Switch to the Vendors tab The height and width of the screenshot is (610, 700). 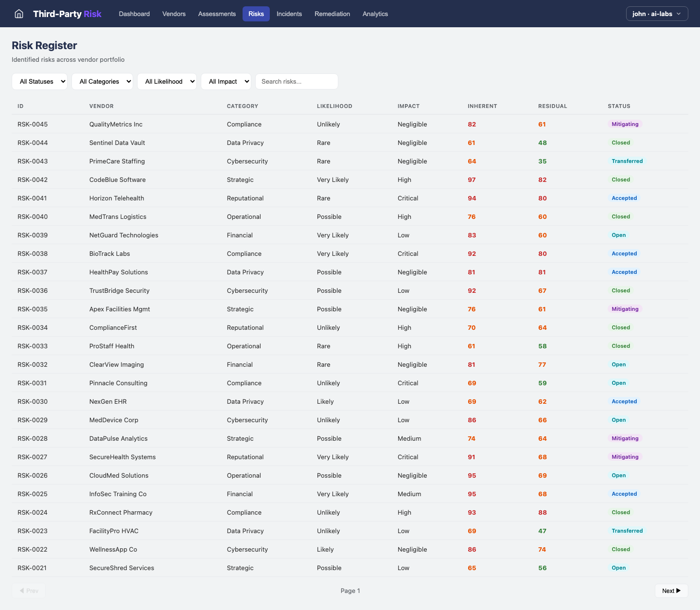(x=174, y=14)
